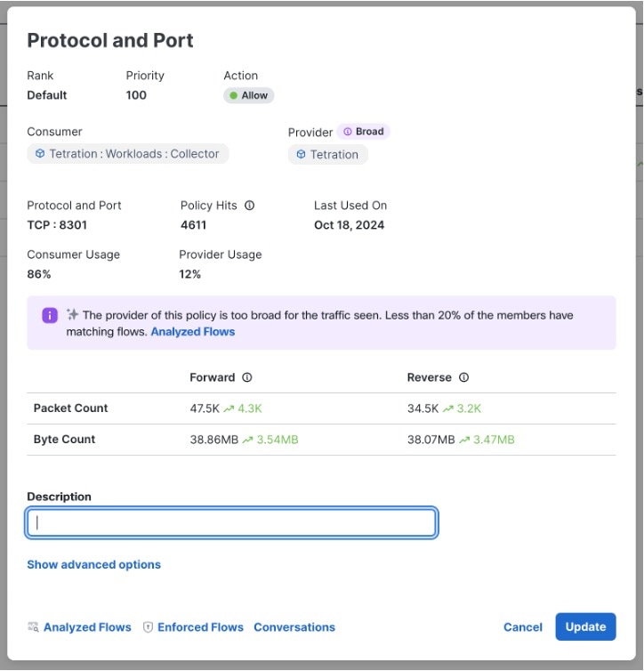Viewport: 644px width, 671px height.
Task: Focus the Description text field
Action: coord(231,523)
